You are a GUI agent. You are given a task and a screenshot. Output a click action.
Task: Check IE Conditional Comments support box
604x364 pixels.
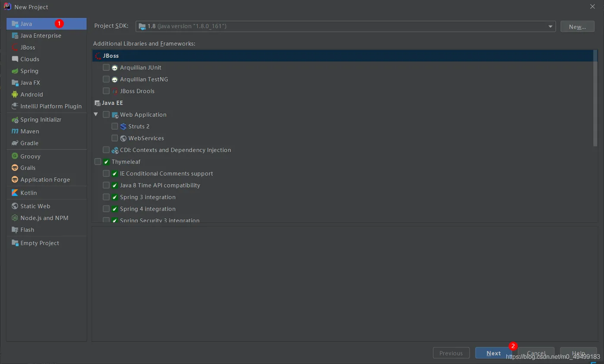point(106,173)
